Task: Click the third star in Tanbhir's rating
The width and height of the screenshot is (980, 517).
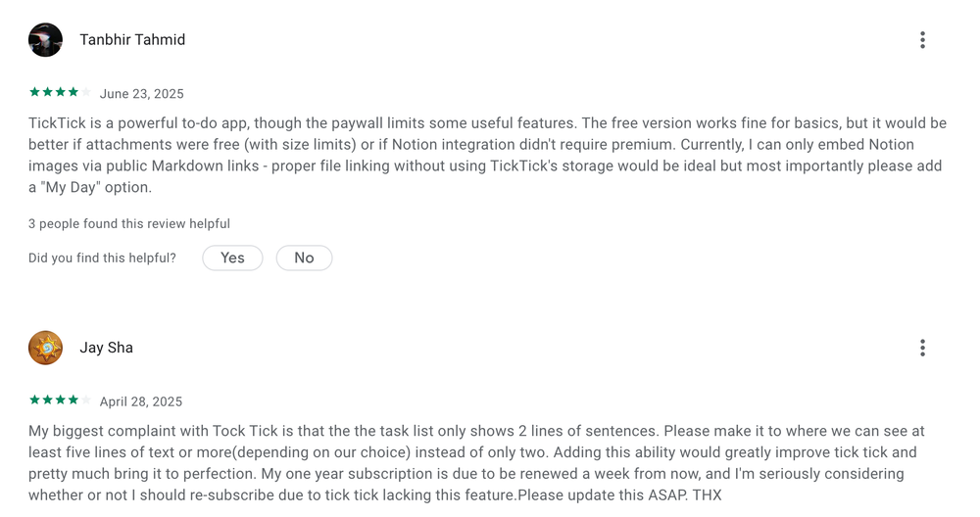Action: point(60,92)
